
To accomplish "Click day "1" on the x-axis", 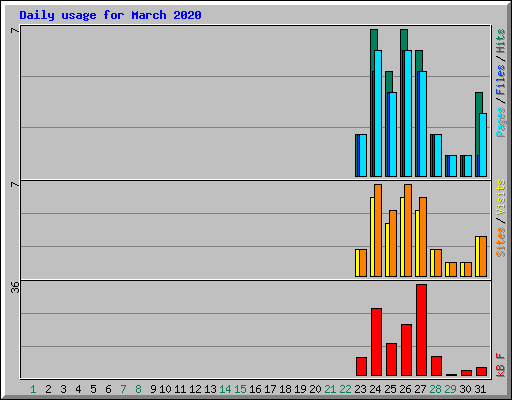I will pyautogui.click(x=33, y=389).
